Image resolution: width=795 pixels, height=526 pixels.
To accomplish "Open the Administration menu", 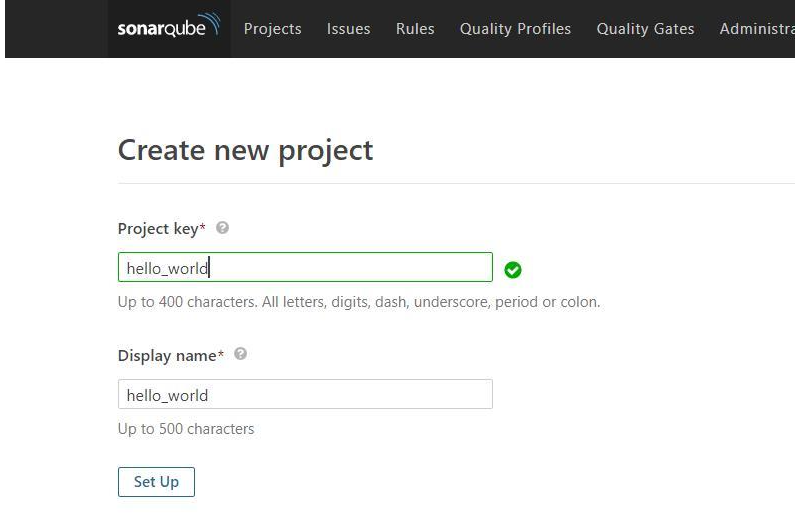I will 757,29.
